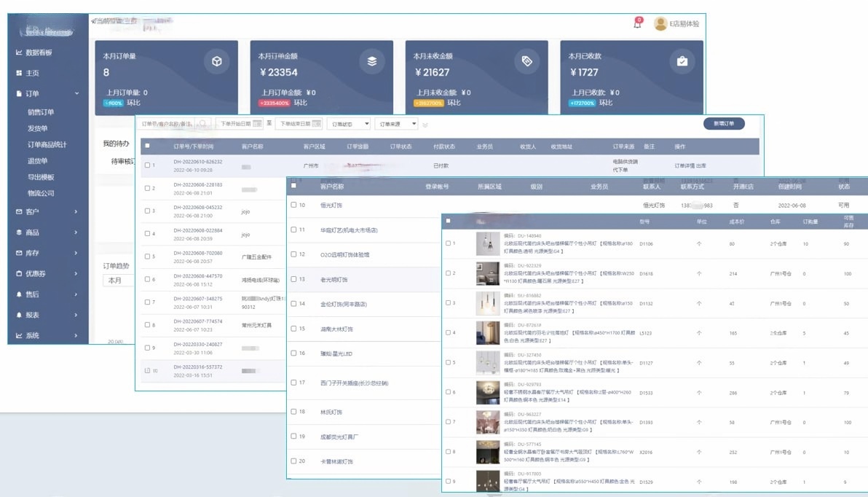Click the 新增订单 button
This screenshot has width=868, height=497.
724,123
